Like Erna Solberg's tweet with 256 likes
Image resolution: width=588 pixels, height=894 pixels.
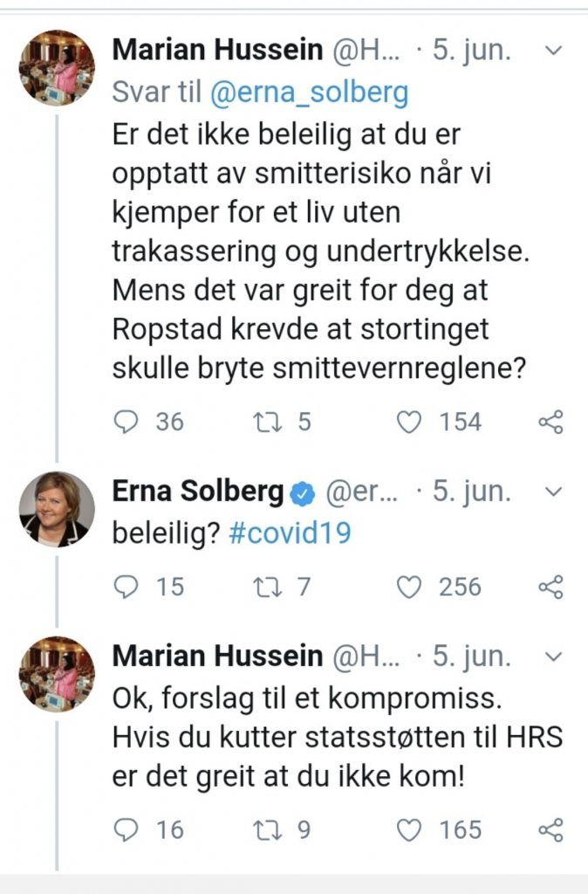(x=409, y=587)
